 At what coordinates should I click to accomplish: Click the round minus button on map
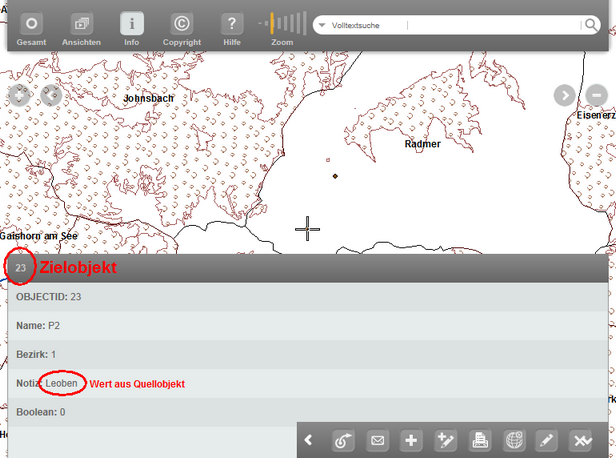[x=596, y=95]
